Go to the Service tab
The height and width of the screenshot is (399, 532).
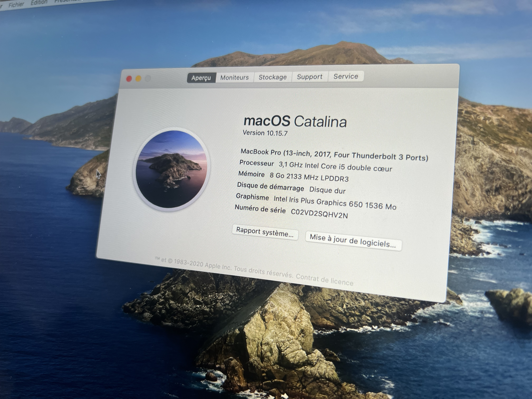[346, 76]
